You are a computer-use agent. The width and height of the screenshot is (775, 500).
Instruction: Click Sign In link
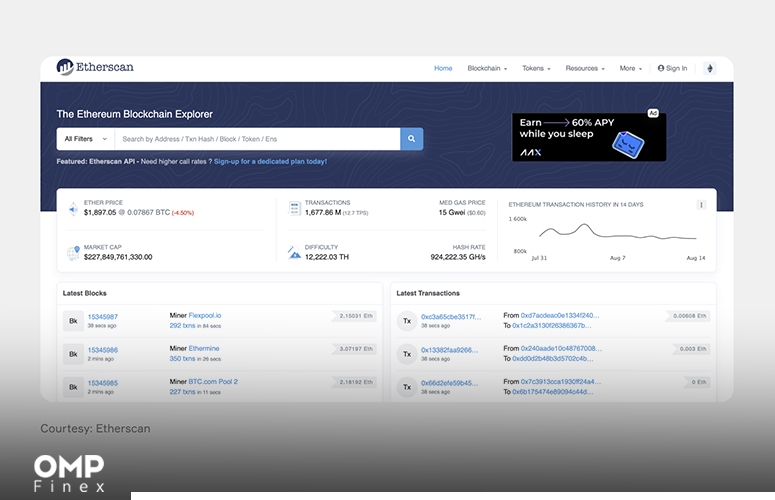tap(672, 68)
